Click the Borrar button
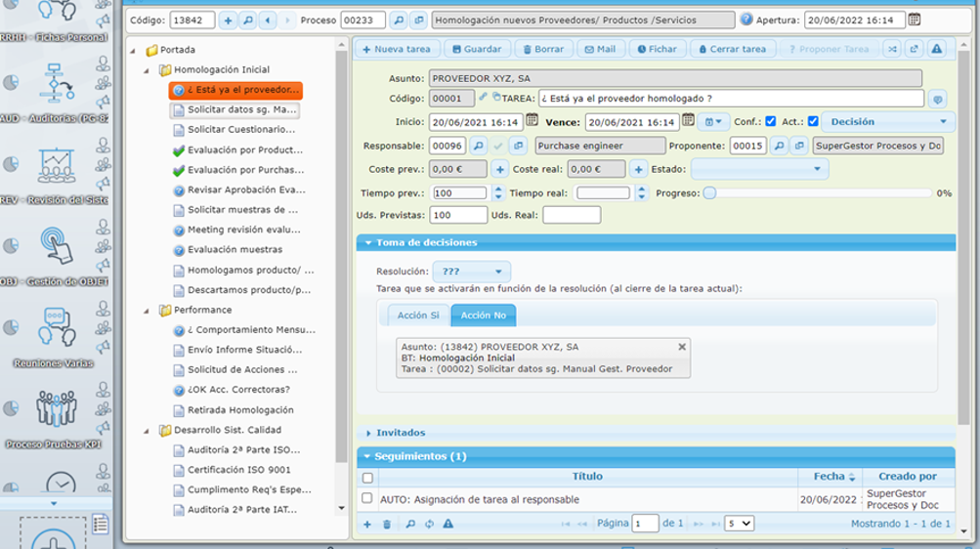980x549 pixels. point(543,49)
